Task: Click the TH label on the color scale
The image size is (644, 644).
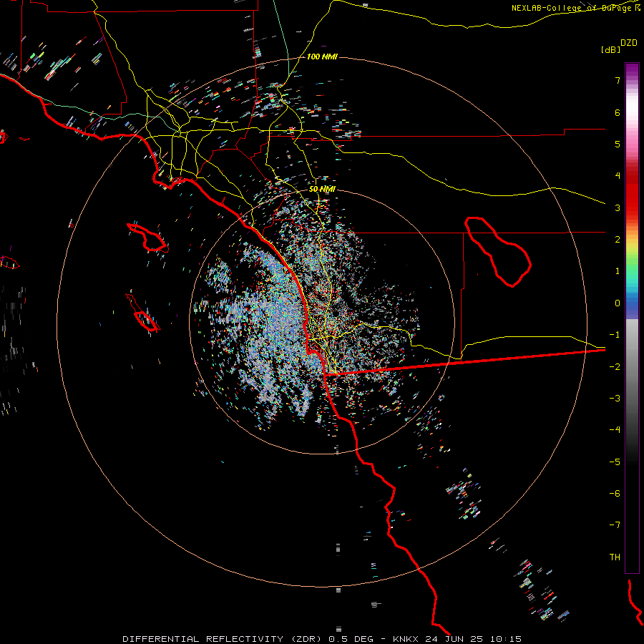Action: point(615,557)
